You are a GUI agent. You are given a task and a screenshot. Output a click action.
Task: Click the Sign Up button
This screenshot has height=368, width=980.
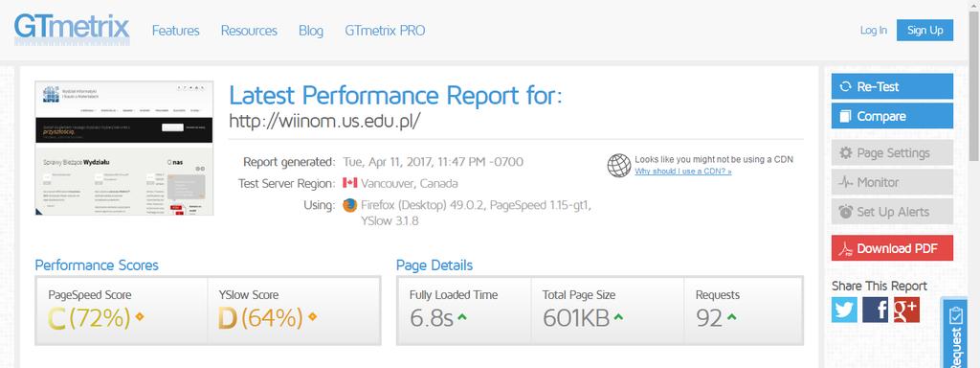click(925, 30)
